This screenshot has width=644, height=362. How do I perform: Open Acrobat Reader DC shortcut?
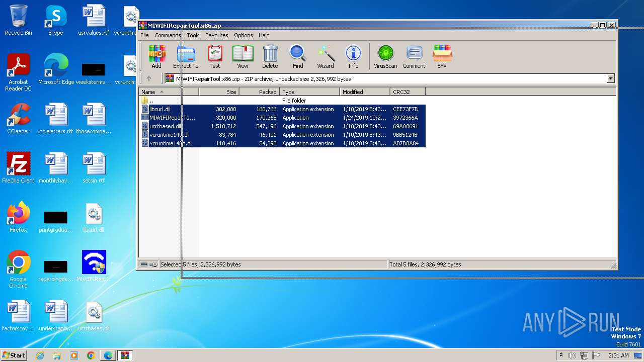pyautogui.click(x=18, y=72)
